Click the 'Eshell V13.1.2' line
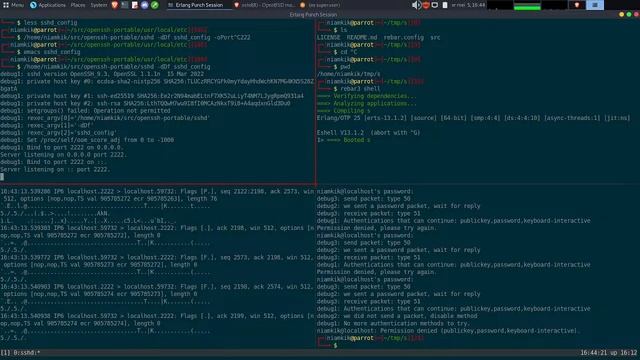Image resolution: width=640 pixels, height=360 pixels. pyautogui.click(x=369, y=133)
